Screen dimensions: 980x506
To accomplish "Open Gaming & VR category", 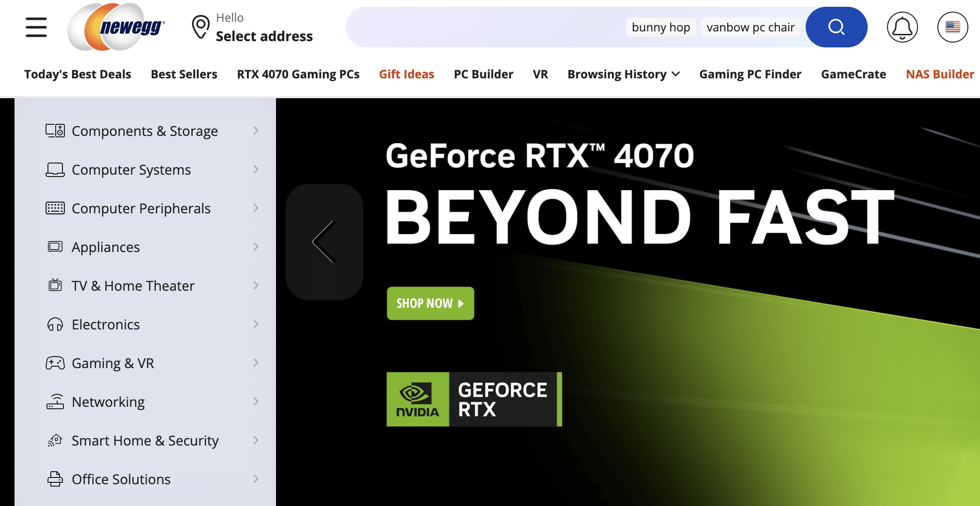I will click(x=145, y=363).
